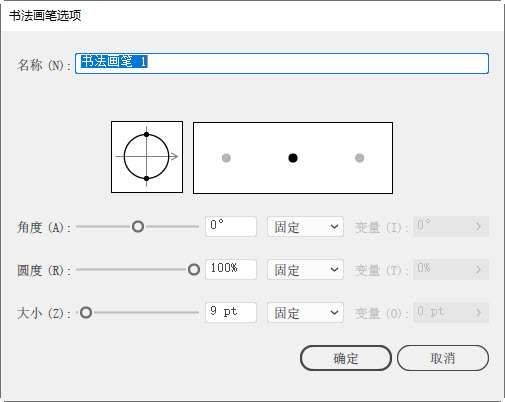Click the 角度 slider handle
The image size is (505, 402).
click(x=138, y=227)
